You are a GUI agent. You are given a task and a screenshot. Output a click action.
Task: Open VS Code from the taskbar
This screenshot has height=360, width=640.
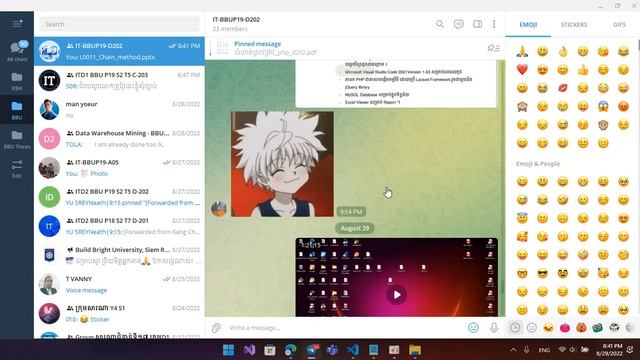353,350
